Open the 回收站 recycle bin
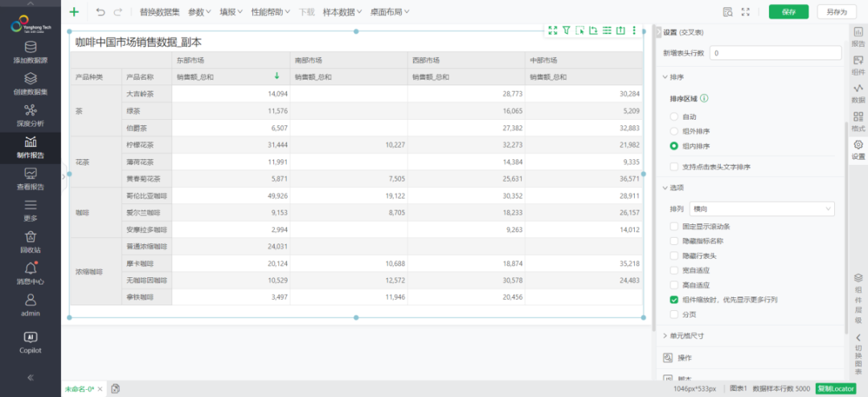Viewport: 868px width, 397px height. pos(31,242)
